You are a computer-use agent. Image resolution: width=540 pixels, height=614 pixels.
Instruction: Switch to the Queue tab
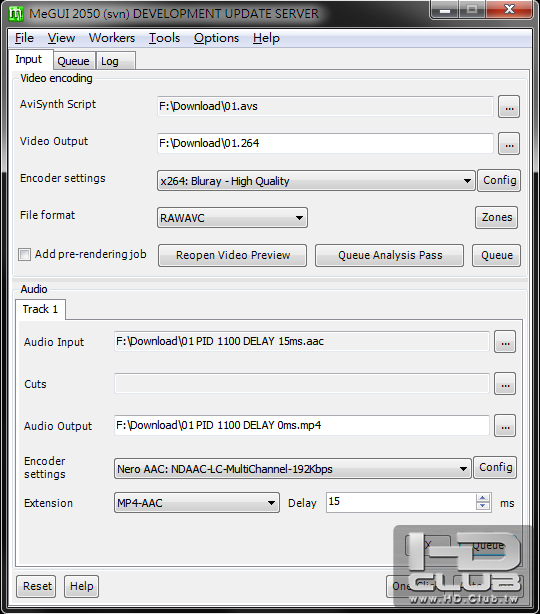pos(73,61)
